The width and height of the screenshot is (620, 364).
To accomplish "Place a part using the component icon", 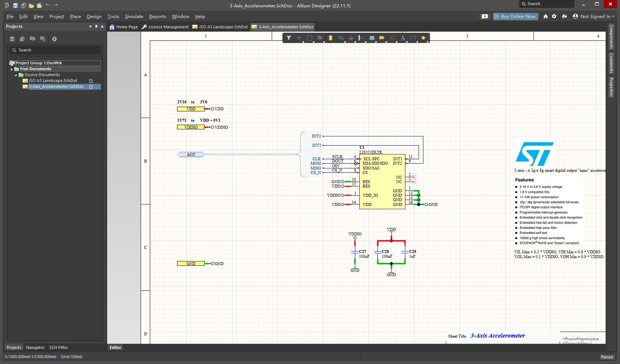I will (x=331, y=38).
